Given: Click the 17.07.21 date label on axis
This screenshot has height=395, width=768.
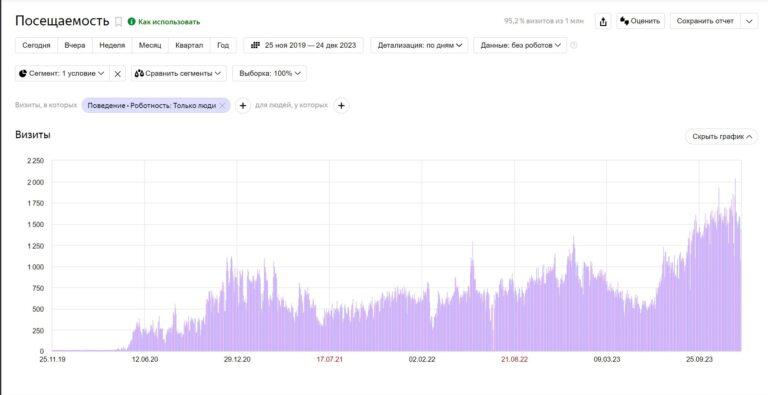Looking at the screenshot, I should pos(329,360).
